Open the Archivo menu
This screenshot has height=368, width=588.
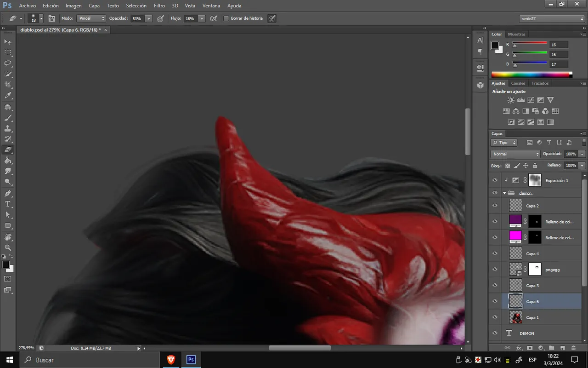(28, 6)
